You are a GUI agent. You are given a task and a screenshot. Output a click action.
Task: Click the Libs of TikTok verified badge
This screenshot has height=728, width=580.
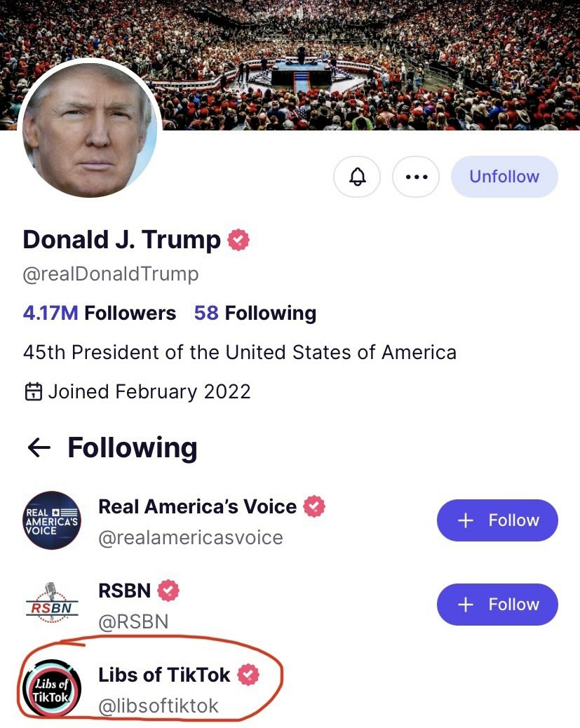pos(248,675)
